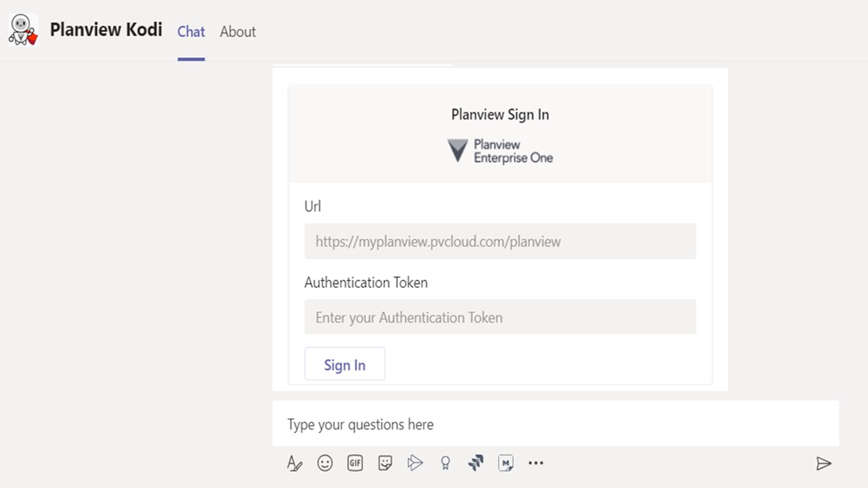Open the Jira messaging extension icon
Image resolution: width=868 pixels, height=488 pixels.
[x=475, y=463]
